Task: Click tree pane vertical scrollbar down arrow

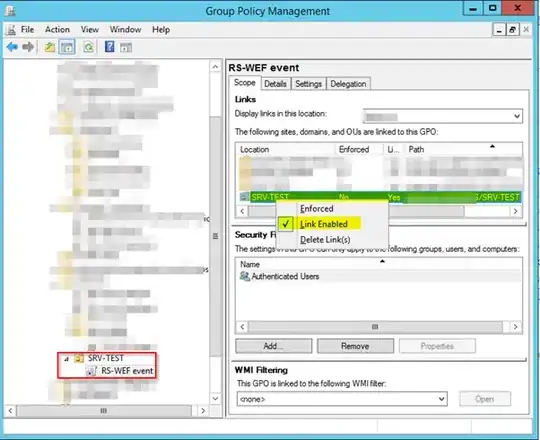Action: tap(215, 398)
